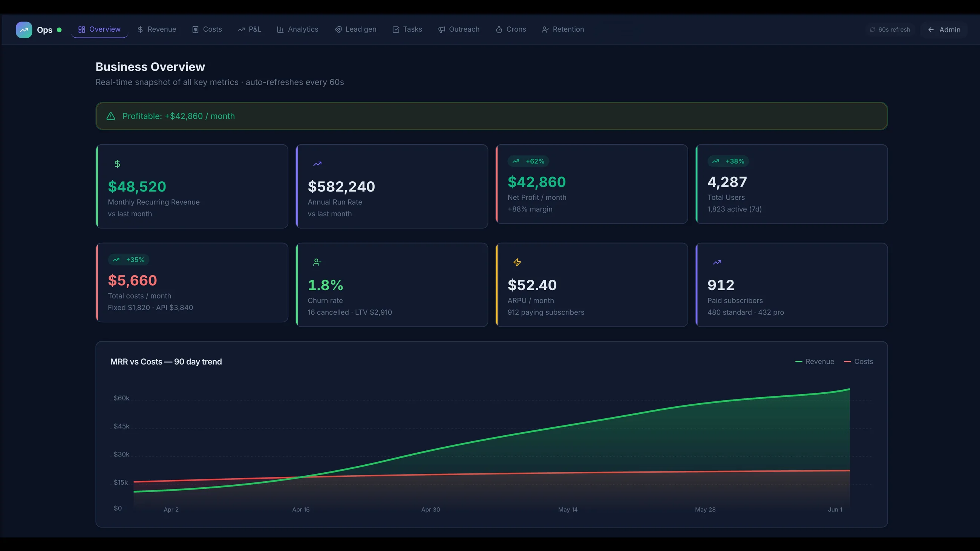Click the Profitable +$42,860 / month banner text

coord(178,116)
